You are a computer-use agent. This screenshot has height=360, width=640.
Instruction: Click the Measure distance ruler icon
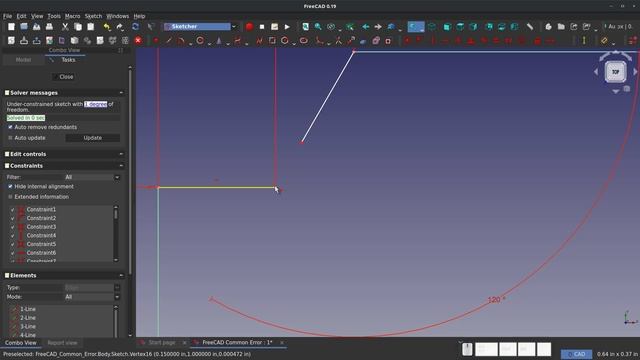(530, 27)
